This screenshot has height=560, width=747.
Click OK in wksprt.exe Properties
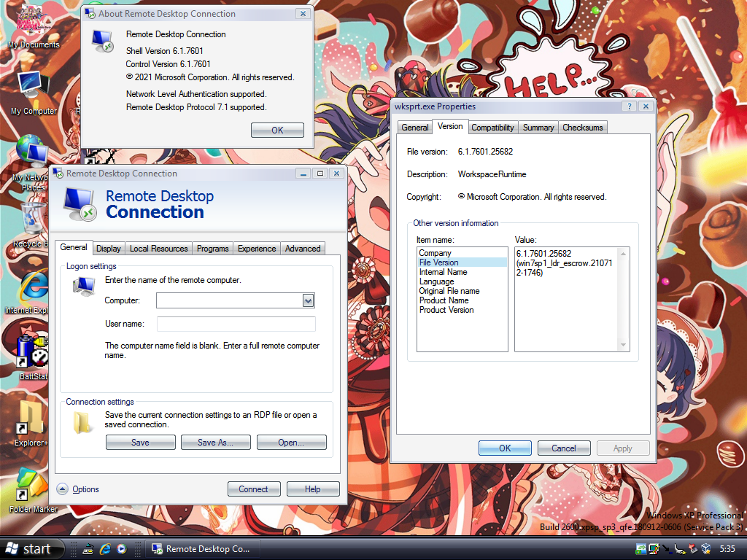[x=505, y=448]
